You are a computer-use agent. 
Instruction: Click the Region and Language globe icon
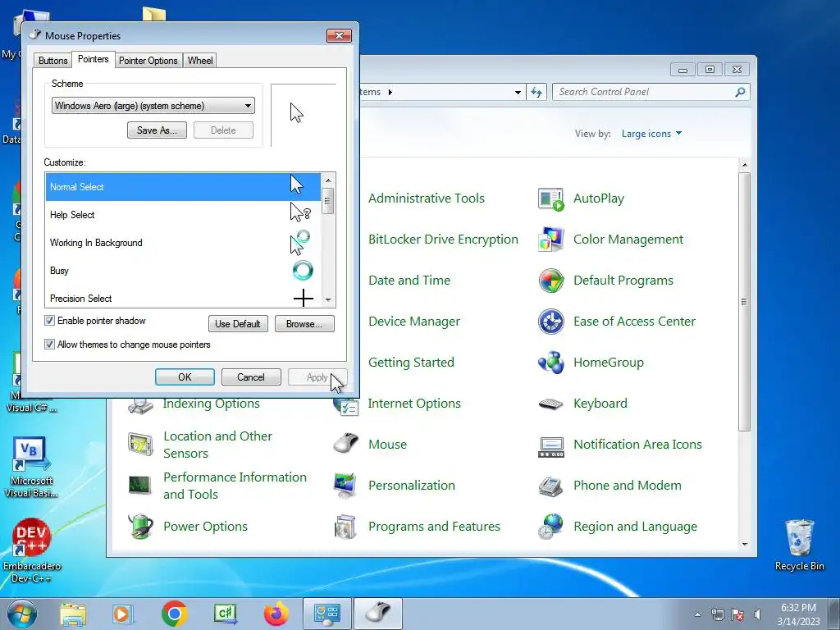[x=550, y=527]
